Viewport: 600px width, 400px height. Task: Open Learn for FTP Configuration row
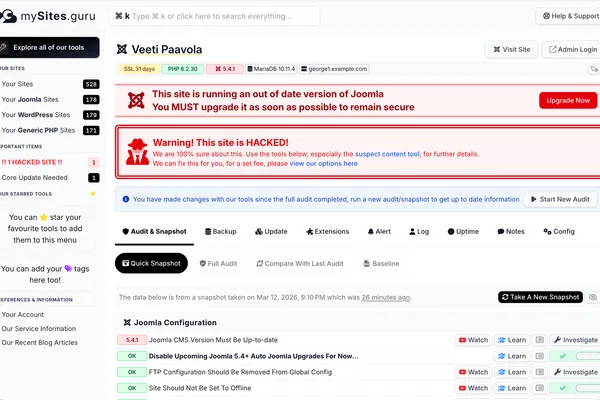512,372
